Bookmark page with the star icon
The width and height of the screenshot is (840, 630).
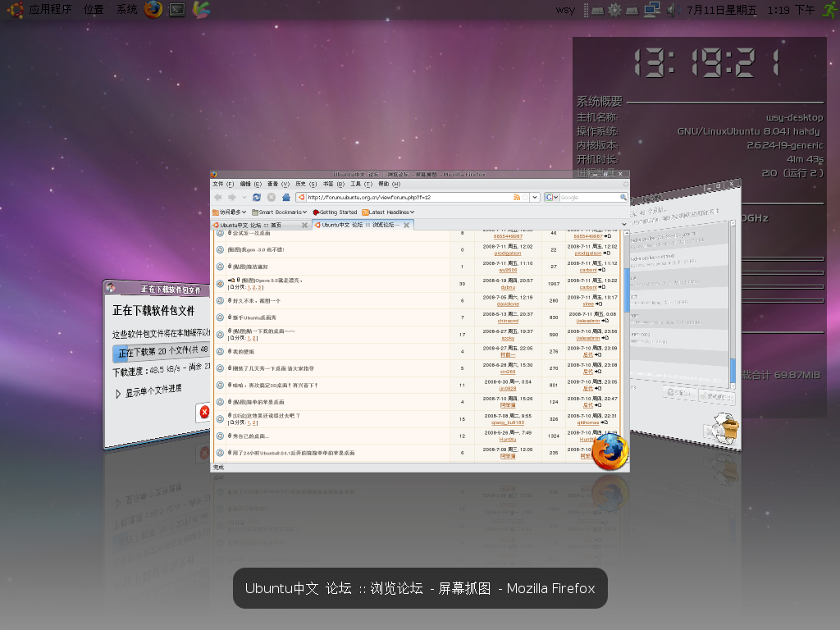[x=525, y=197]
